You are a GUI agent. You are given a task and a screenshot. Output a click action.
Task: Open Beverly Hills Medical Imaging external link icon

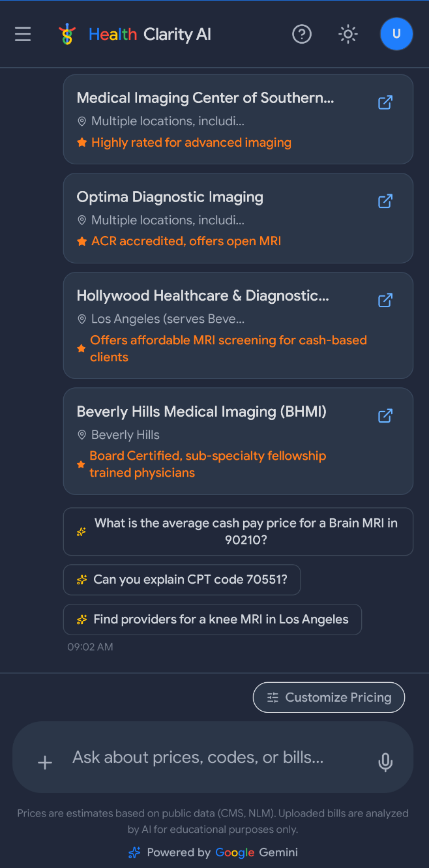click(x=385, y=415)
